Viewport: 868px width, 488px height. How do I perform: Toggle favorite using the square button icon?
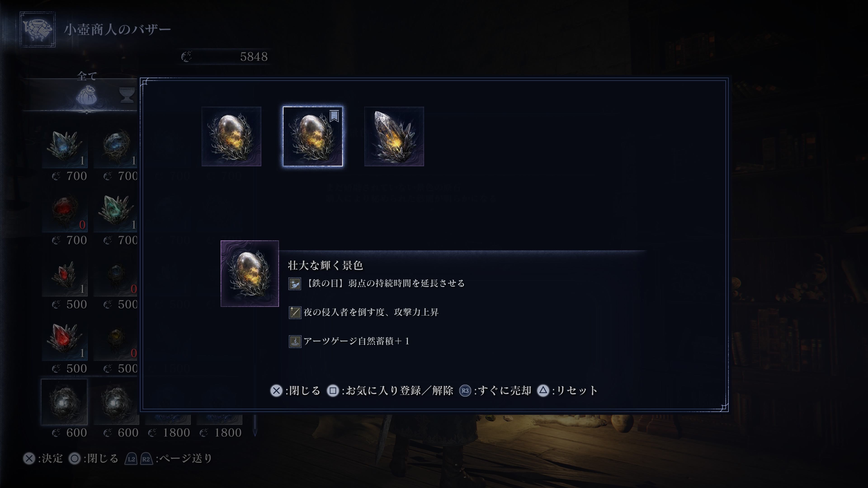[x=333, y=391]
